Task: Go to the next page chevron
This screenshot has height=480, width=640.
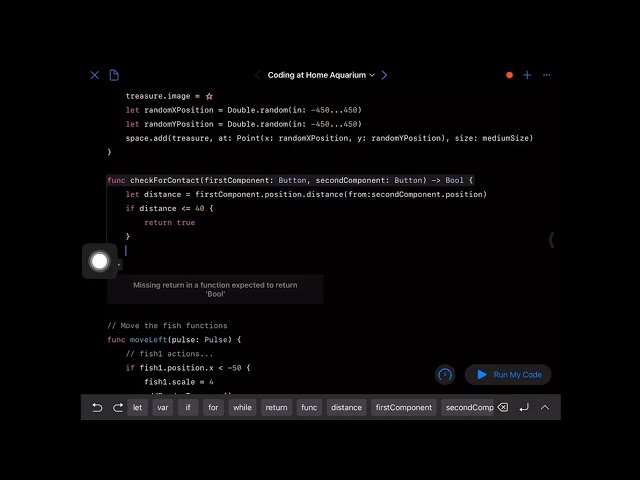Action: point(384,75)
